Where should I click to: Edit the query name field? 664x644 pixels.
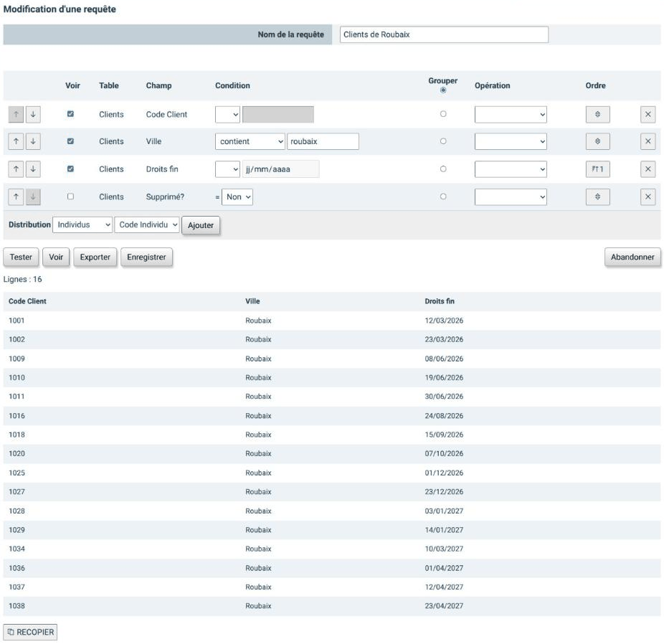tap(444, 34)
